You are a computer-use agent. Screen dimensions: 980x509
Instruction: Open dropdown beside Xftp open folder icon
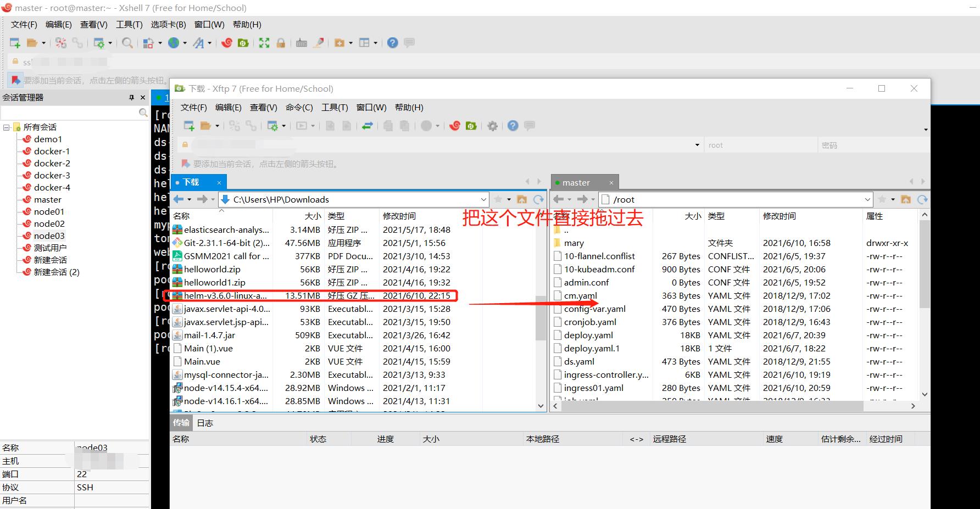pos(217,126)
